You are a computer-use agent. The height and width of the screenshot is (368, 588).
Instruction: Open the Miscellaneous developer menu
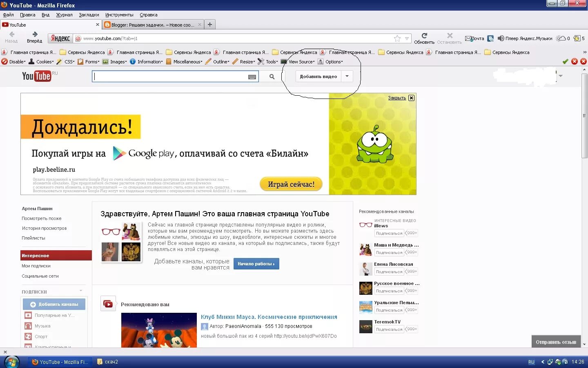[x=184, y=62]
